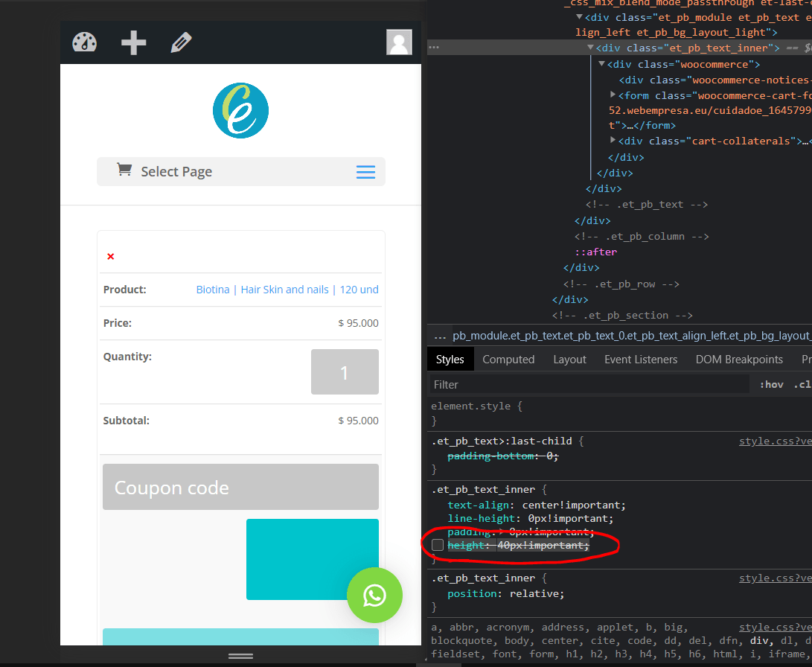Click the teal apply coupon button
The width and height of the screenshot is (812, 667).
(x=313, y=559)
